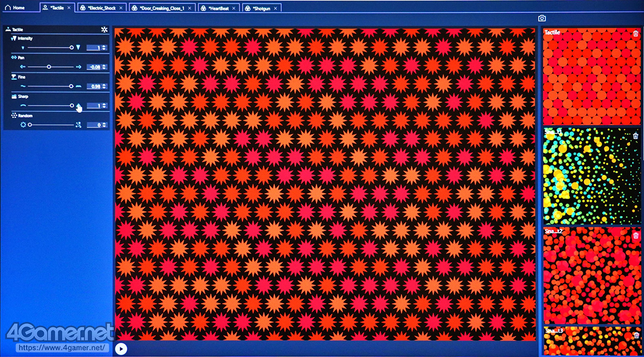This screenshot has width=644, height=357.
Task: Click the Fine slider handle
Action: coord(71,86)
